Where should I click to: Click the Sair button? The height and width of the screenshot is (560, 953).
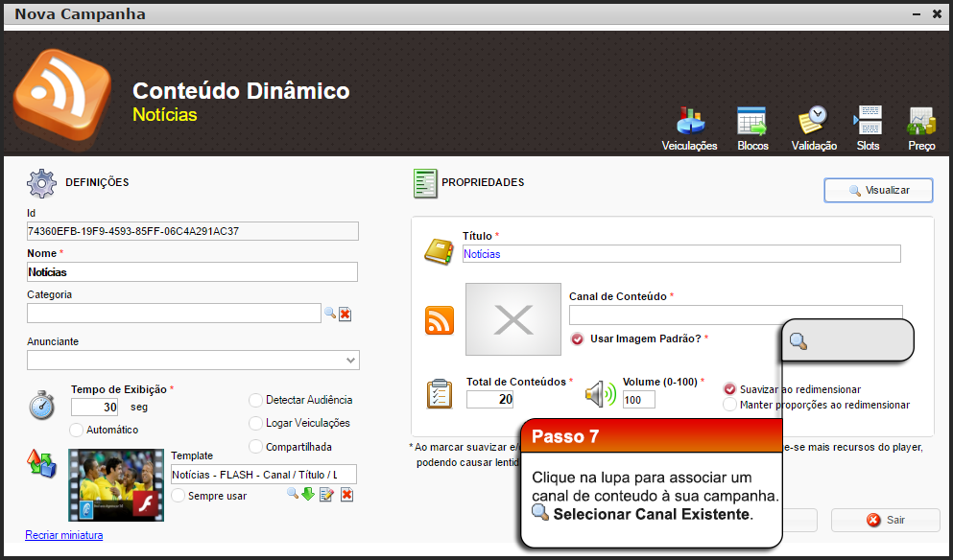[x=886, y=520]
